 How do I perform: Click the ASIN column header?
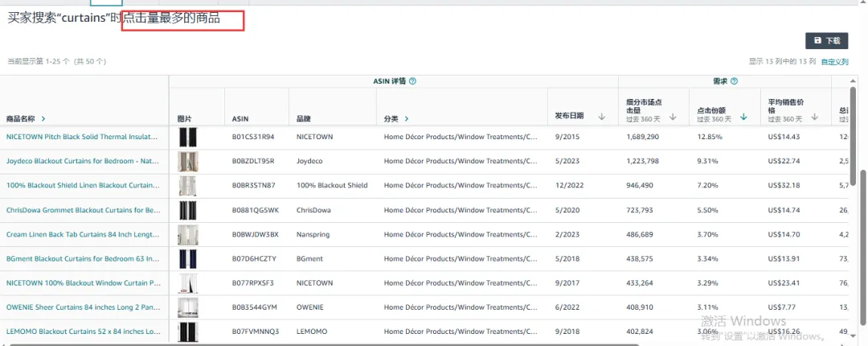point(240,119)
